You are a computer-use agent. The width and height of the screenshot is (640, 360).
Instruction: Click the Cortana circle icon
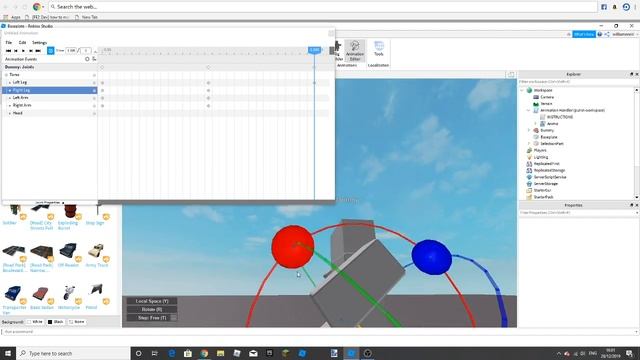[138, 353]
